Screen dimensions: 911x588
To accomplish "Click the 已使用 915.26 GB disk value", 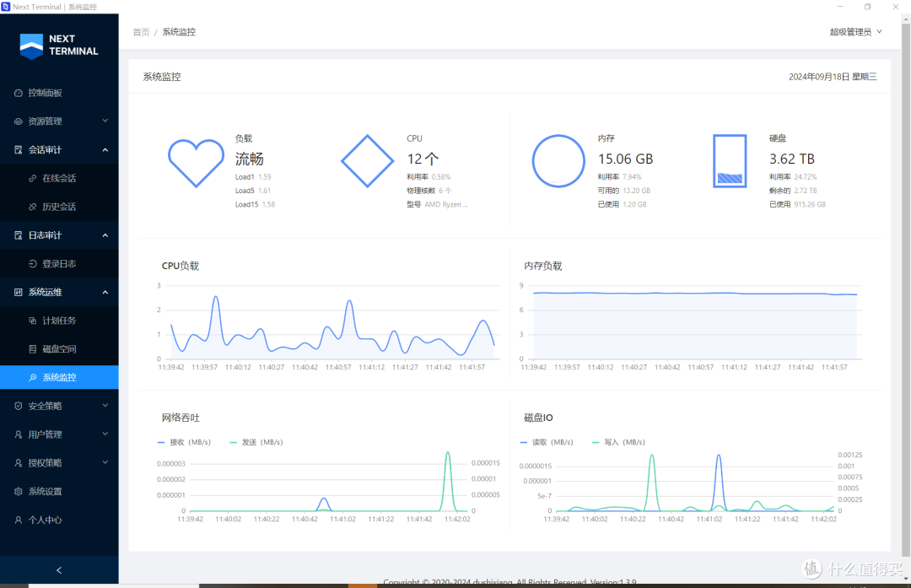I will [797, 204].
